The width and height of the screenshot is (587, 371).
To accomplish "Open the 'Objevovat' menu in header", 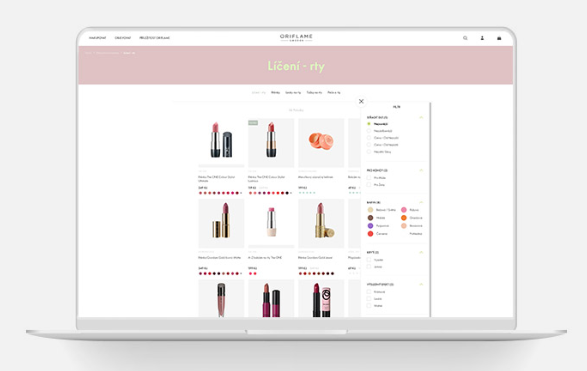I will (x=123, y=38).
